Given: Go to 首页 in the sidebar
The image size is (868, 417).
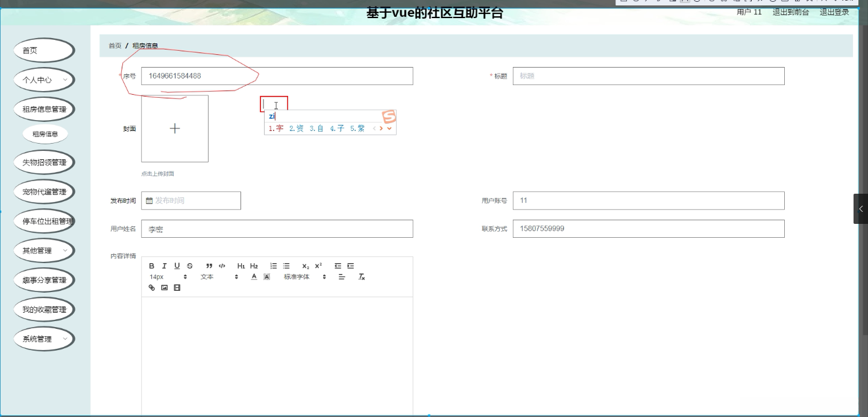Looking at the screenshot, I should pyautogui.click(x=44, y=50).
